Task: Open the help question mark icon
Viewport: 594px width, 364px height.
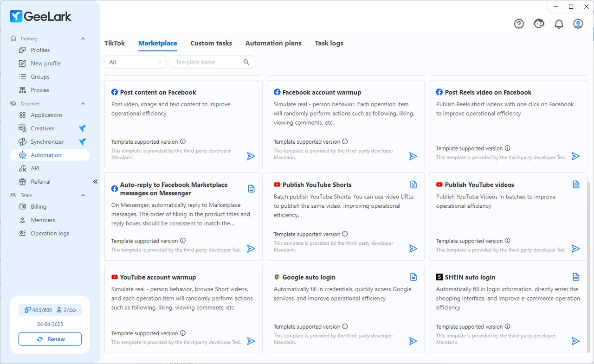Action: 519,24
